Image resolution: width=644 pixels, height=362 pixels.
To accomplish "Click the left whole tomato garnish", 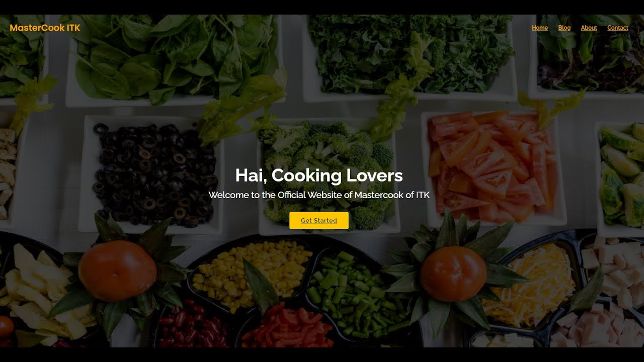I will [x=117, y=270].
